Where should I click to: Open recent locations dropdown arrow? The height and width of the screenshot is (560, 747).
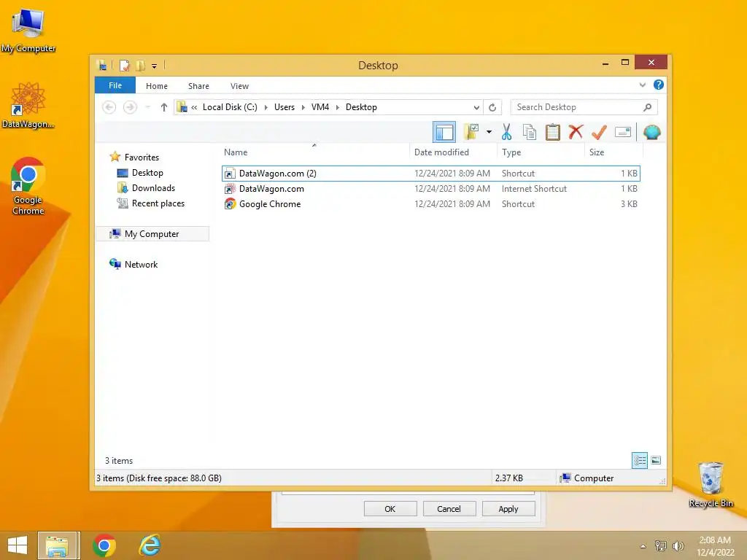pyautogui.click(x=147, y=107)
